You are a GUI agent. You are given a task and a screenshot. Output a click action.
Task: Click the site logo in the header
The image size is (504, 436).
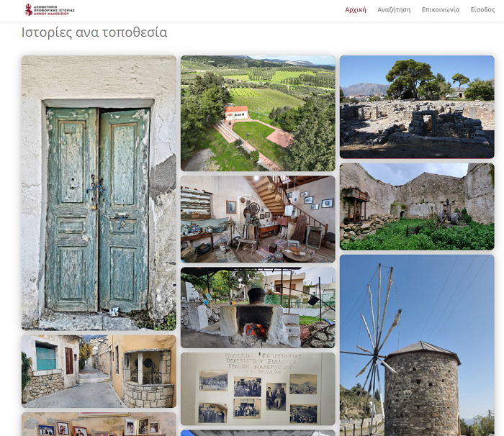[50, 10]
